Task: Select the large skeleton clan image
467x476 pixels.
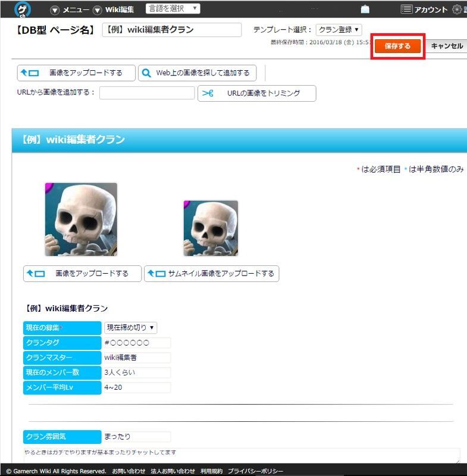Action: (x=81, y=219)
